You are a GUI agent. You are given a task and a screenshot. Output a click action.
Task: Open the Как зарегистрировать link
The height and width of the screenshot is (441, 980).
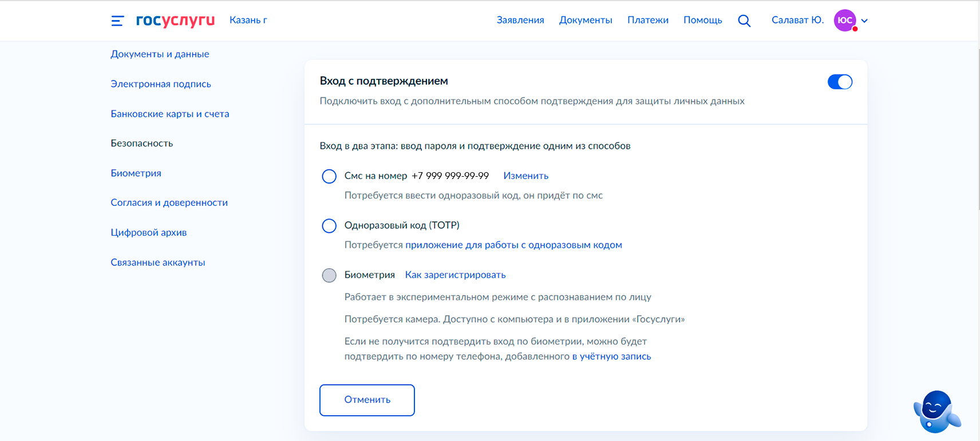[455, 275]
